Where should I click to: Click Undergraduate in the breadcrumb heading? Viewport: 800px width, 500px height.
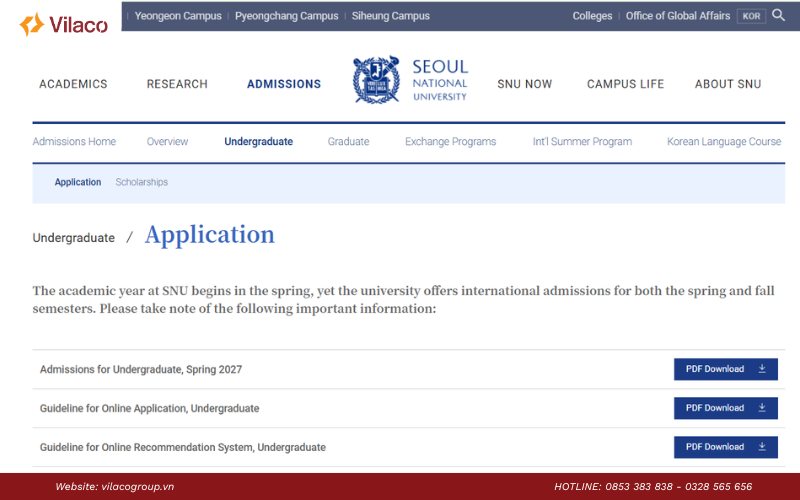(73, 238)
